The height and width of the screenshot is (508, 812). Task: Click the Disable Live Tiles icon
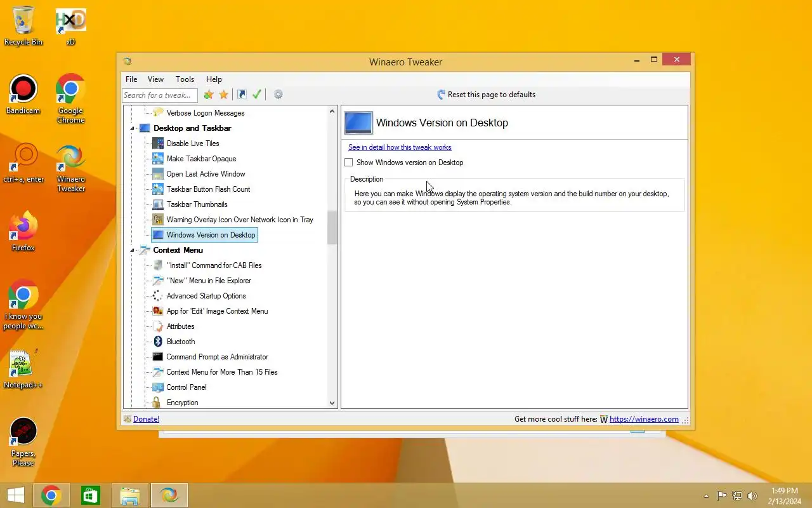click(158, 144)
